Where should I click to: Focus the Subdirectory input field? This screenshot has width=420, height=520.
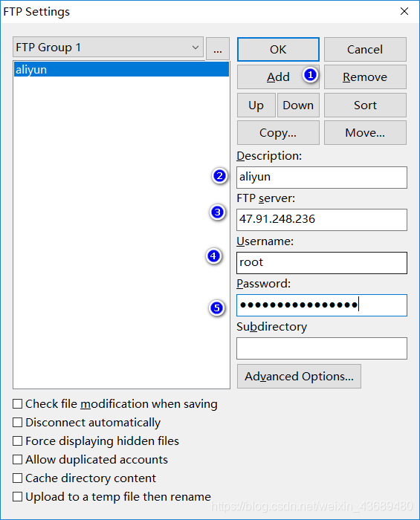[x=321, y=348]
